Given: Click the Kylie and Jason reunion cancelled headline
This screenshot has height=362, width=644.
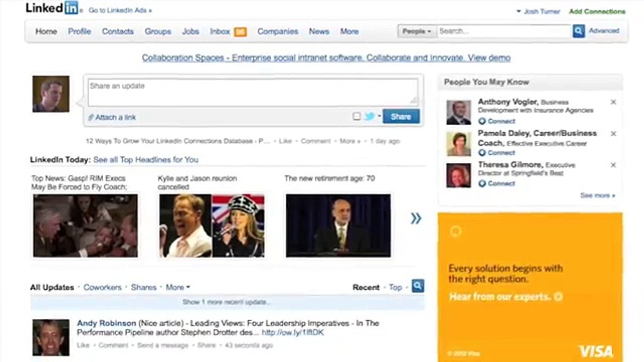Looking at the screenshot, I should point(197,183).
